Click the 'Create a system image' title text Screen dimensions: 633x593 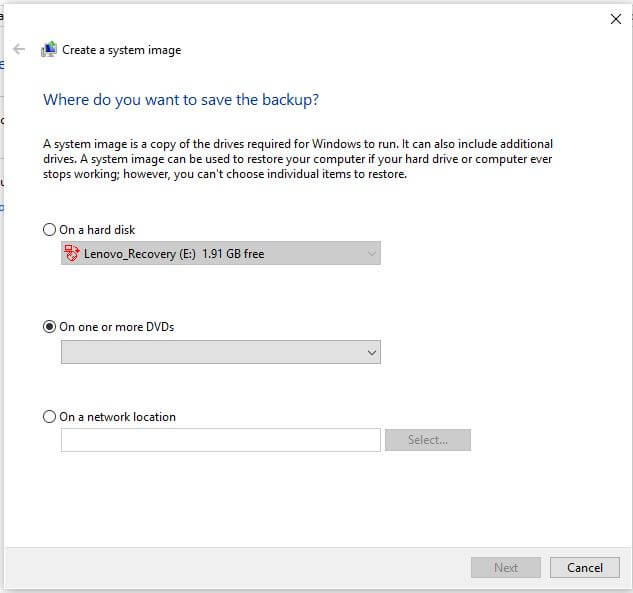pyautogui.click(x=122, y=50)
